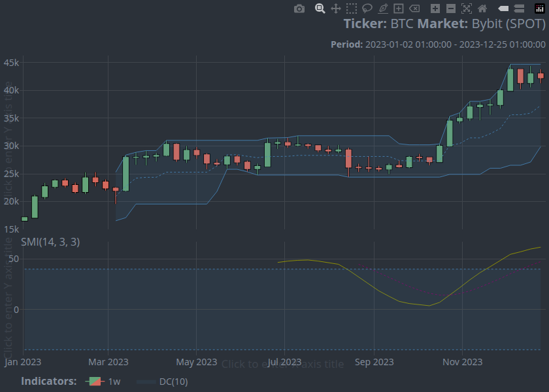Activate the Pan tool

point(336,8)
